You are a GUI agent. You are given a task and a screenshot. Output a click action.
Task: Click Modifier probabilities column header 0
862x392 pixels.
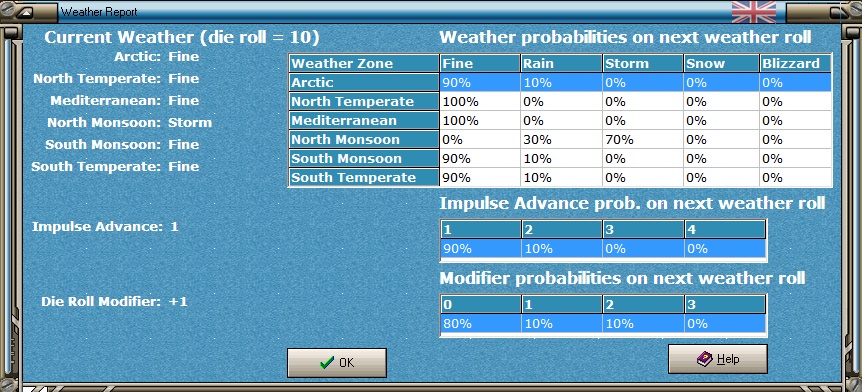pos(480,304)
